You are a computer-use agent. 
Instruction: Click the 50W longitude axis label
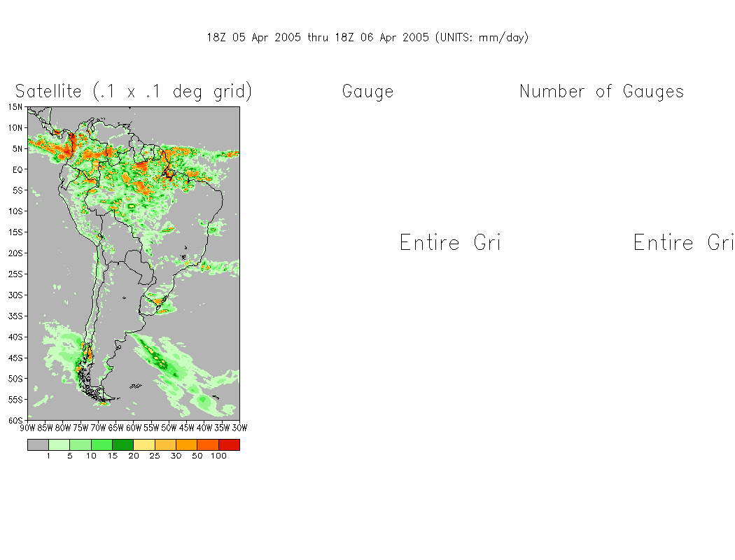(x=169, y=428)
